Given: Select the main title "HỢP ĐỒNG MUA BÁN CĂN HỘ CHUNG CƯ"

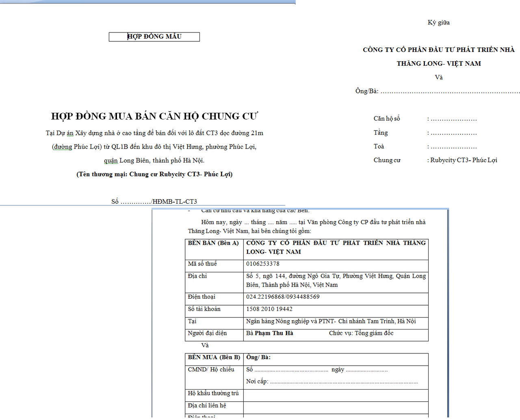Looking at the screenshot, I should pyautogui.click(x=154, y=116).
